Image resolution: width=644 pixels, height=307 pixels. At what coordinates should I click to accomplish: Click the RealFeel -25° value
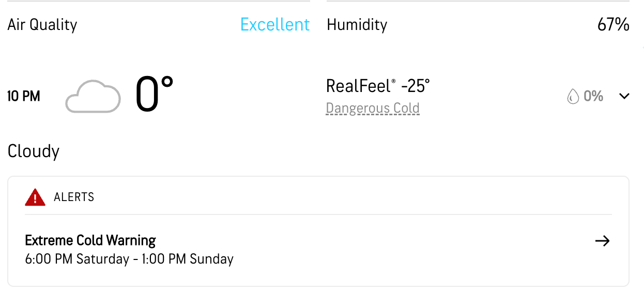(415, 86)
